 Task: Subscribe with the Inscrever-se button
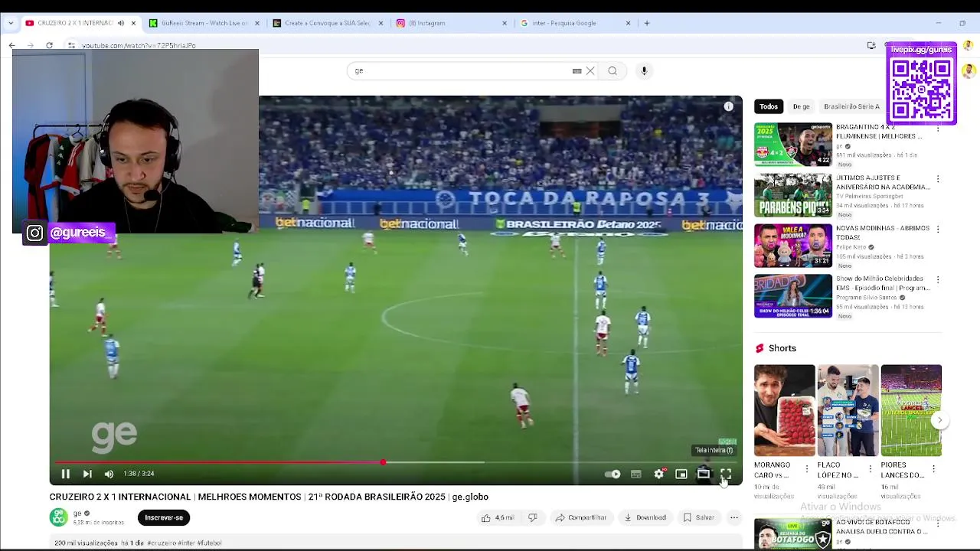pos(164,518)
